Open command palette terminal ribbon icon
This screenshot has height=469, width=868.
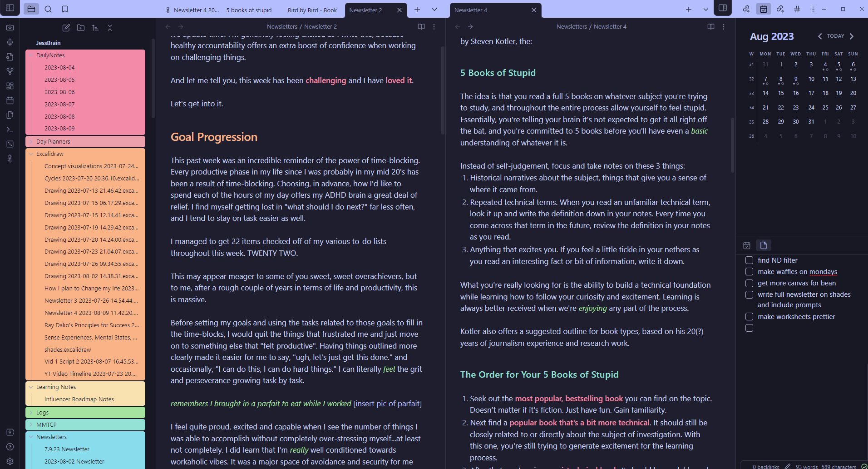pyautogui.click(x=10, y=130)
